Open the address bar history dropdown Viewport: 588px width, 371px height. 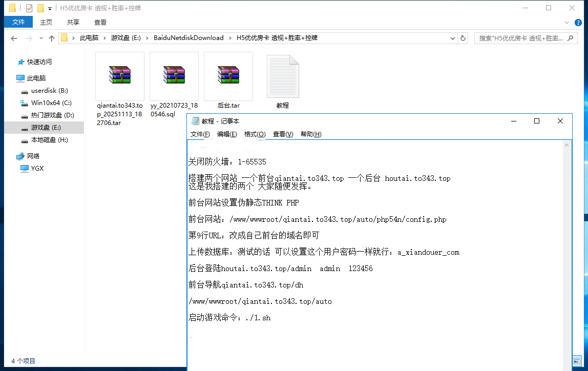point(452,38)
